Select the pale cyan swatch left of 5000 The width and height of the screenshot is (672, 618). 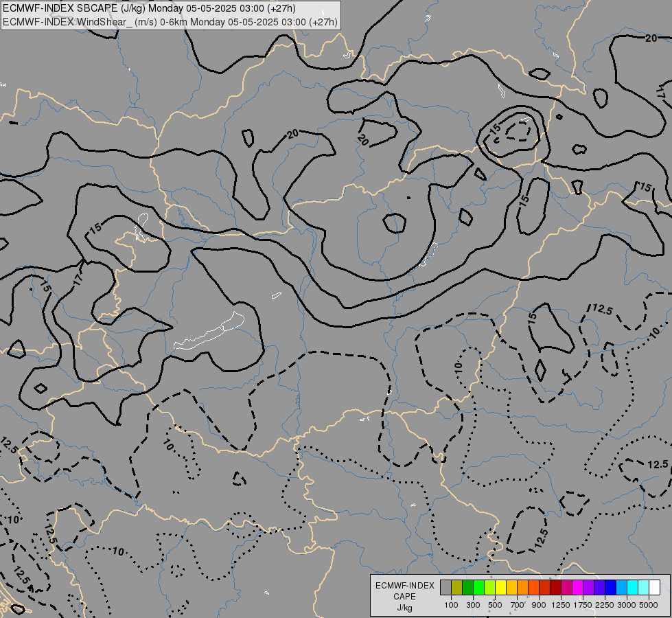643,588
